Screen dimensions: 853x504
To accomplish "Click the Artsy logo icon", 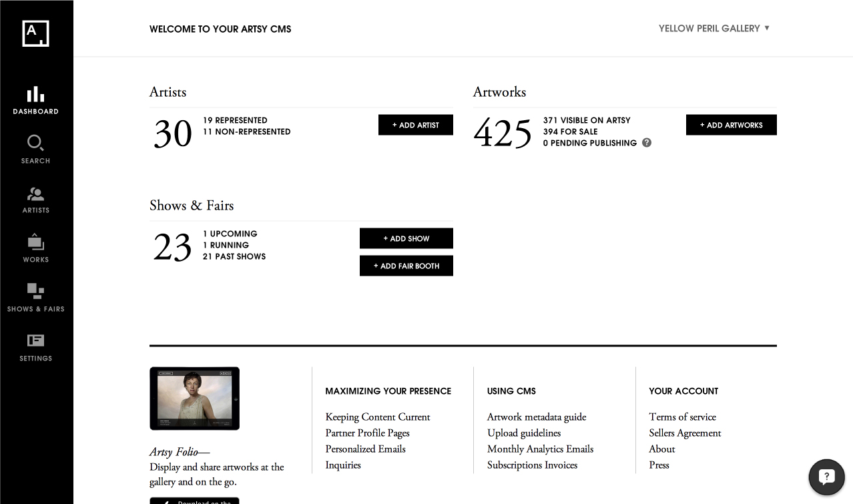I will pyautogui.click(x=35, y=33).
